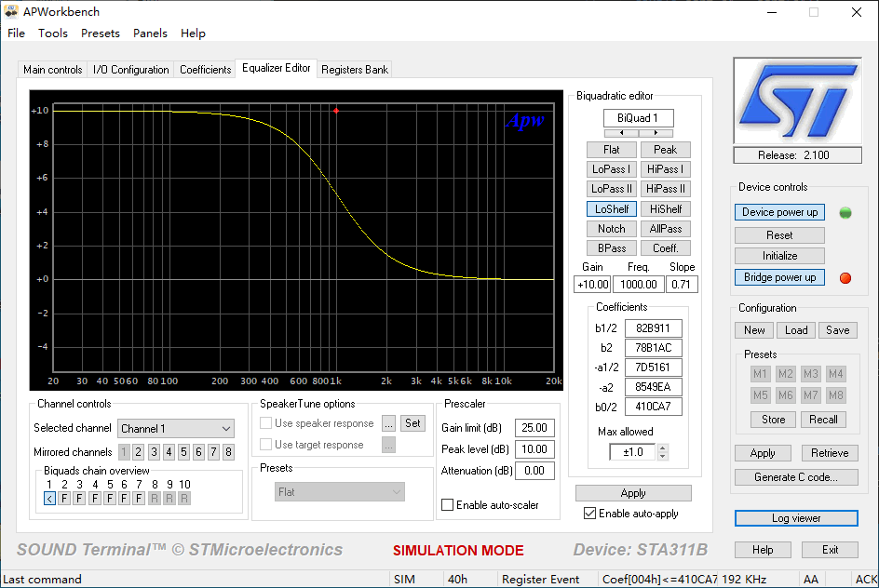Click the b1/2 coefficient field
The height and width of the screenshot is (588, 879).
[653, 328]
